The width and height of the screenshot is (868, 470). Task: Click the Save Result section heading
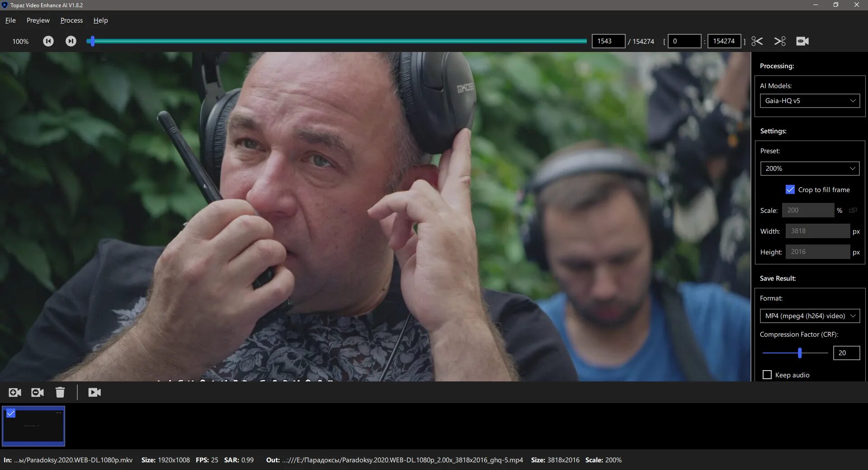[778, 278]
